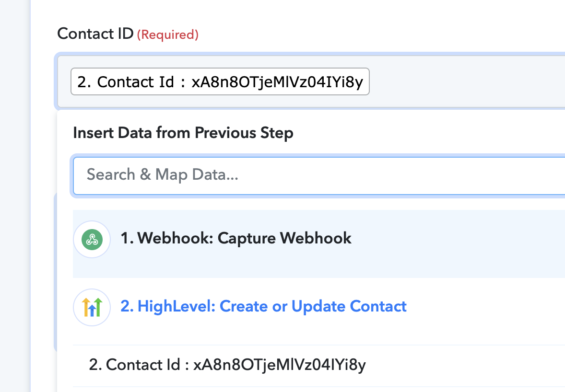
Task: Click the Contact ID field label
Action: 95,34
